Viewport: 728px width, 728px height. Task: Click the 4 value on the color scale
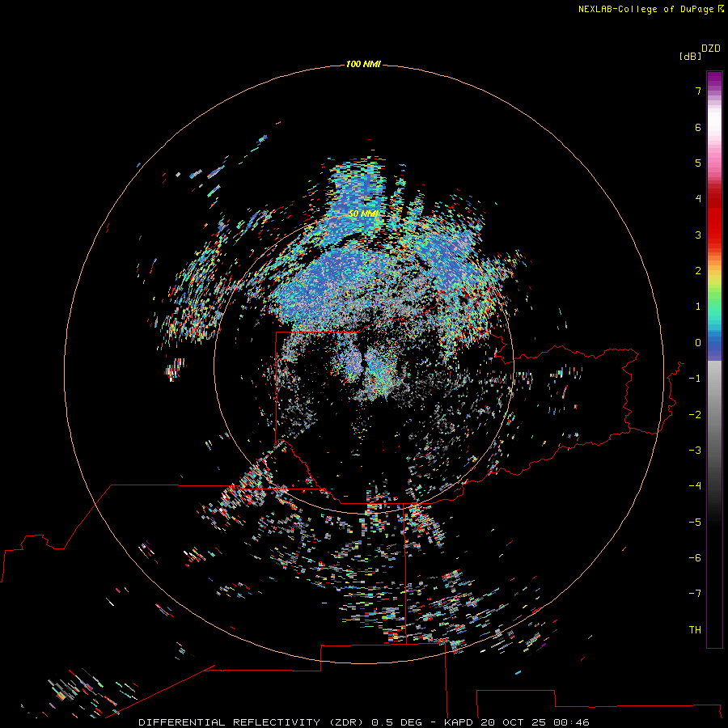click(x=698, y=199)
